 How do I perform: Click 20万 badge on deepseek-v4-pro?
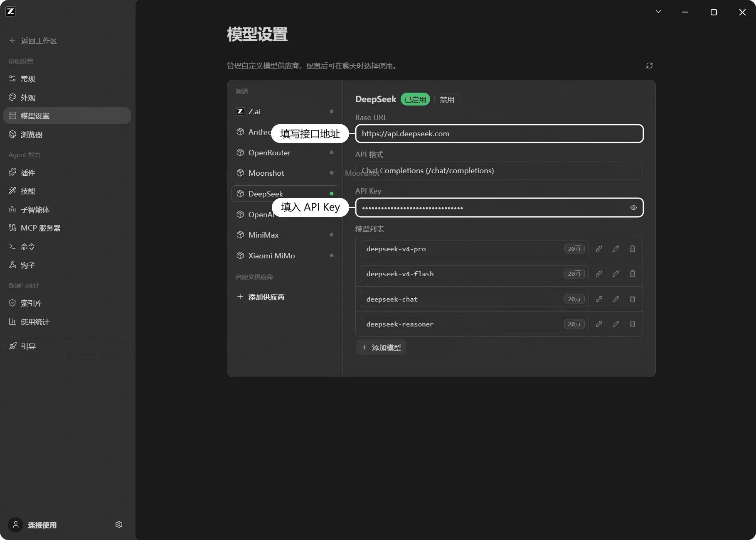tap(574, 249)
